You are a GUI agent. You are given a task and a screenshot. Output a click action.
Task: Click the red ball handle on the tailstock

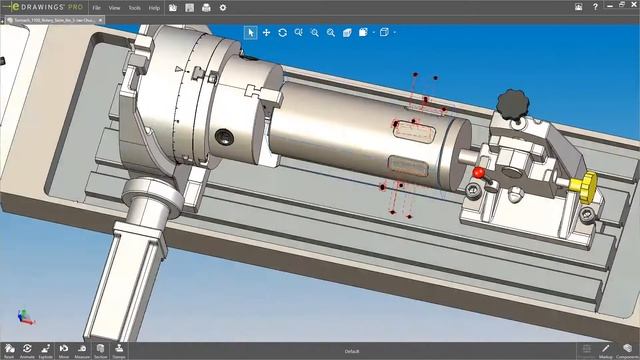(478, 172)
